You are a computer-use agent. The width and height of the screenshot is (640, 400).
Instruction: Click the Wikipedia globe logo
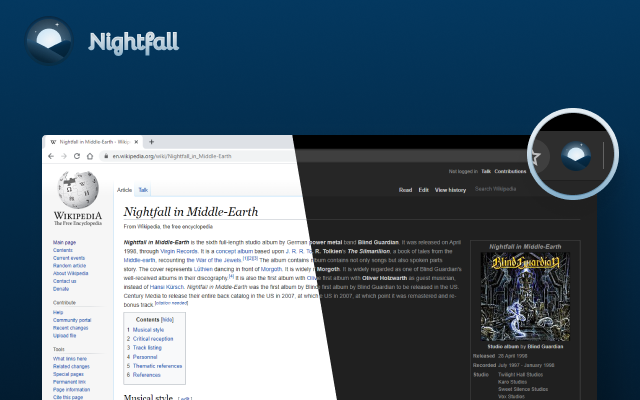coord(78,189)
